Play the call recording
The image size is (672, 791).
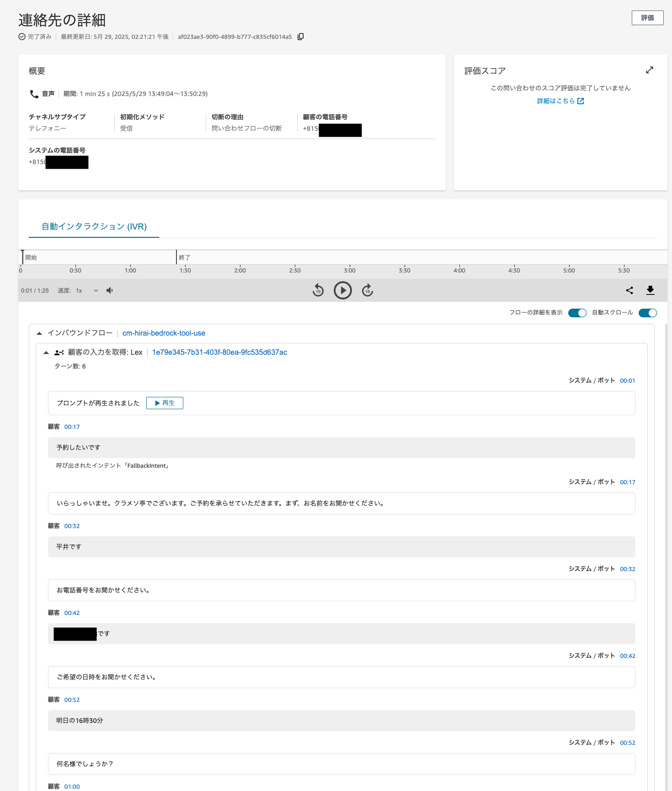pos(343,290)
